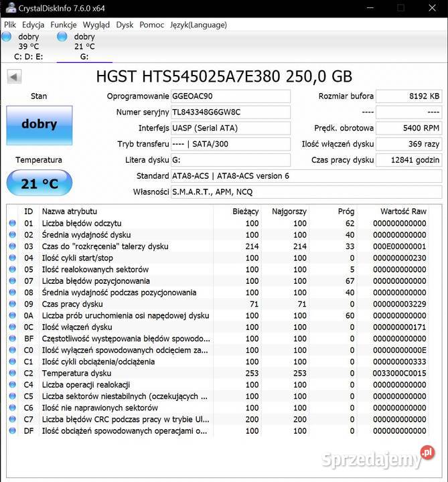This screenshot has width=448, height=482.
Task: Click status icon of Ilość nie naprawionych sektorów row
Action: tap(13, 408)
